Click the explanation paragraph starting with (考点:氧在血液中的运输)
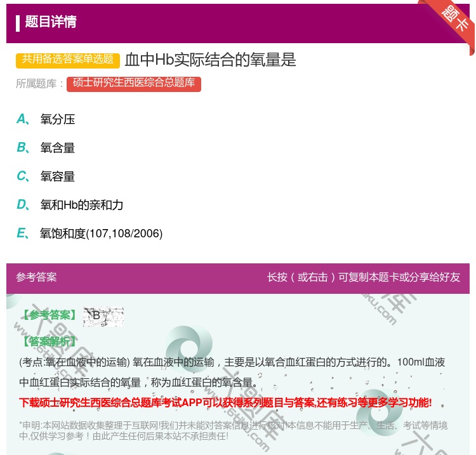The height and width of the screenshot is (455, 476). click(232, 372)
